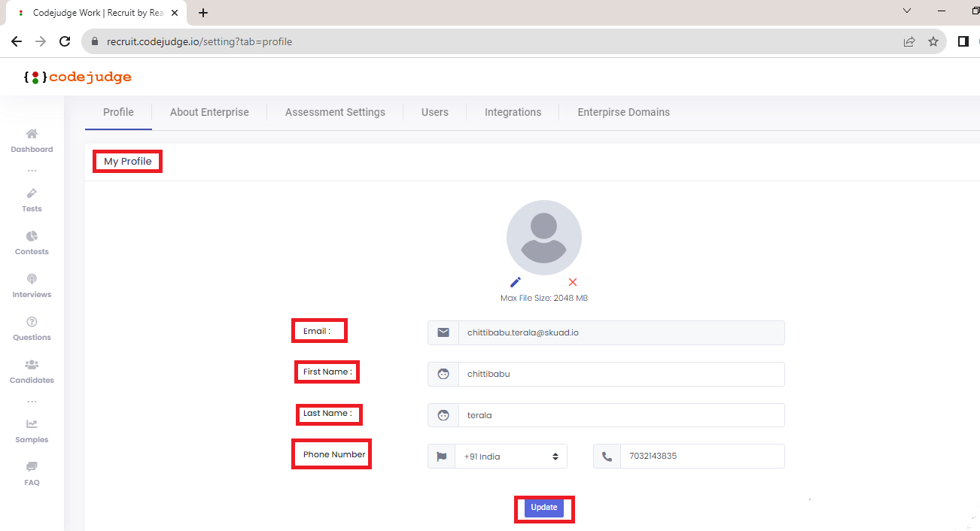Open the FAQ section
This screenshot has height=531, width=980.
pyautogui.click(x=31, y=473)
